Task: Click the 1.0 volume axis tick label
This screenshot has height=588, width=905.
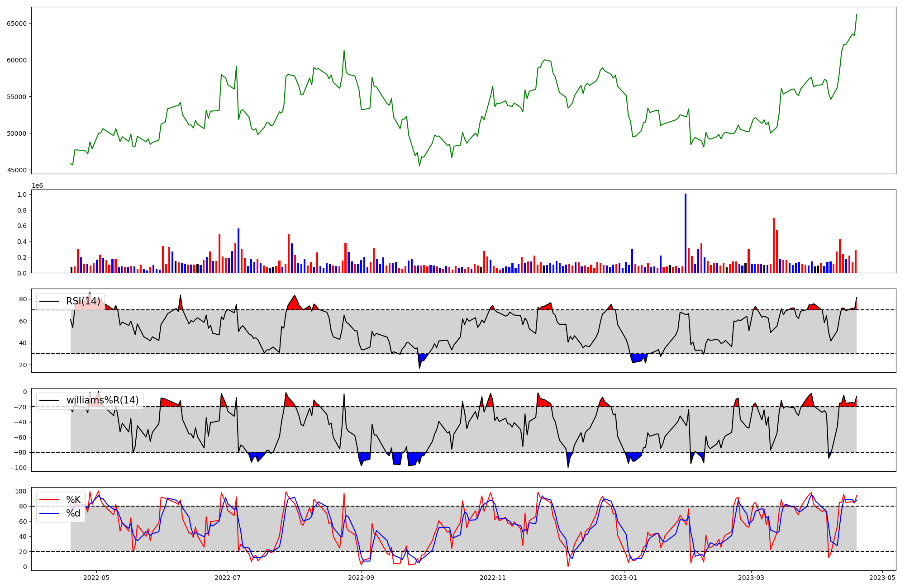Action: click(x=22, y=194)
